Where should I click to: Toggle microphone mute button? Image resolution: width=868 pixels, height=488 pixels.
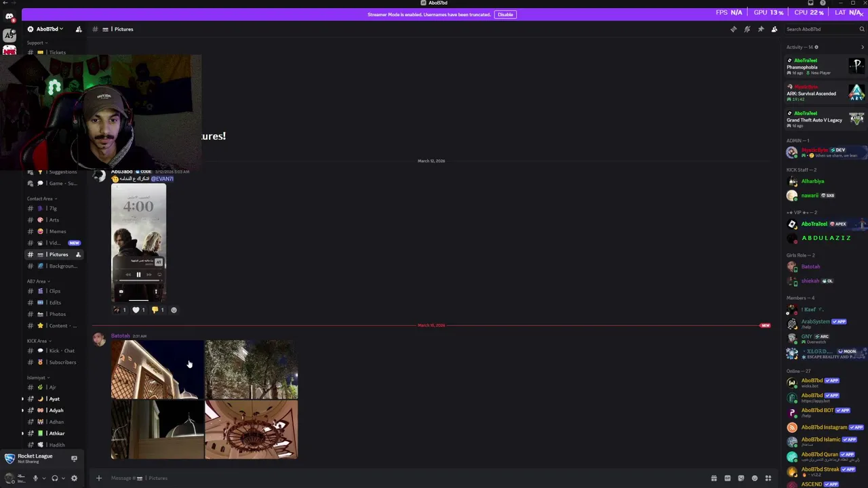(35, 478)
